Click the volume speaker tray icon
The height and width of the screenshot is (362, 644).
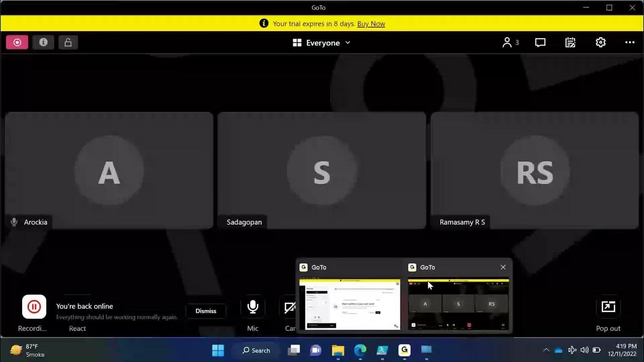(584, 350)
